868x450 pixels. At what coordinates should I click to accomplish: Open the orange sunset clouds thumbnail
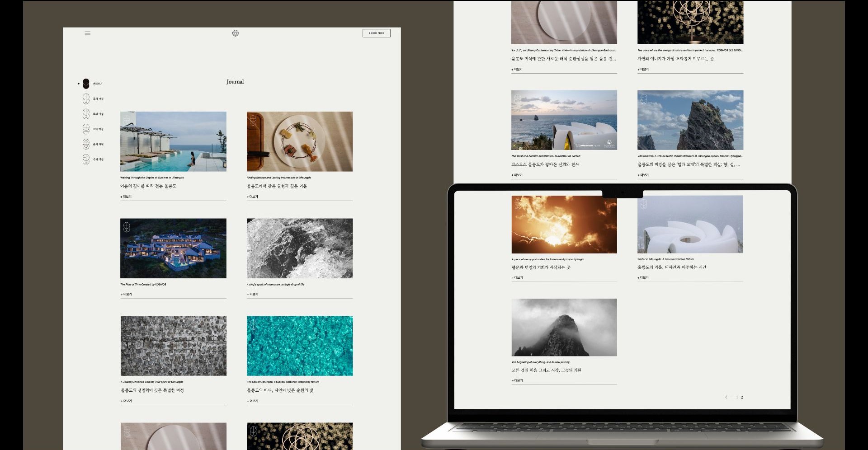coord(564,225)
